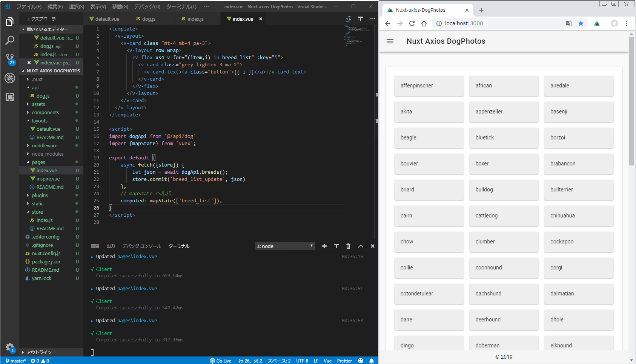Expand the アウトライン outline section
Screen dimensions: 636x364
pyautogui.click(x=39, y=352)
